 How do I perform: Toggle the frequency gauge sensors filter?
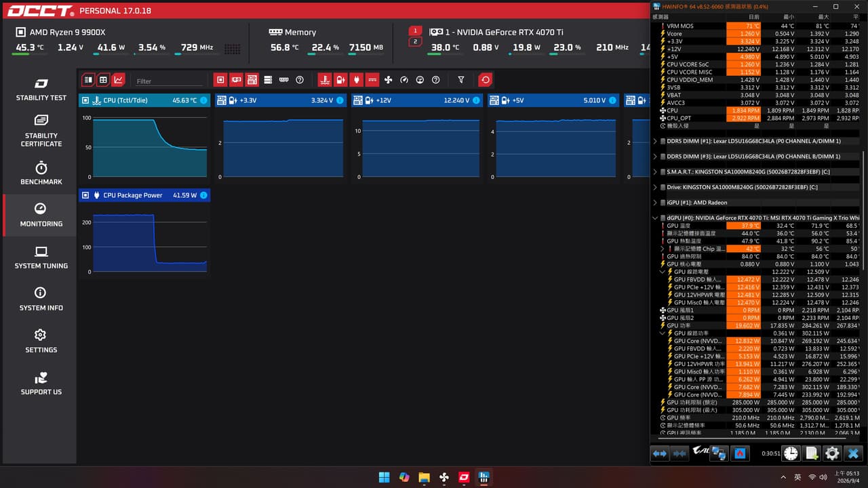[x=404, y=80]
